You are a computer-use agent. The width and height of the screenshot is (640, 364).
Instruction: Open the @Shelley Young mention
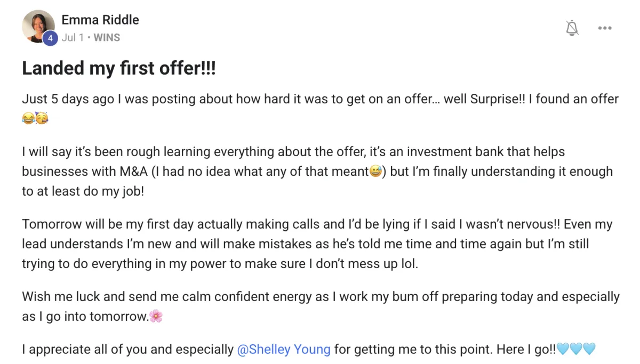[x=284, y=350]
